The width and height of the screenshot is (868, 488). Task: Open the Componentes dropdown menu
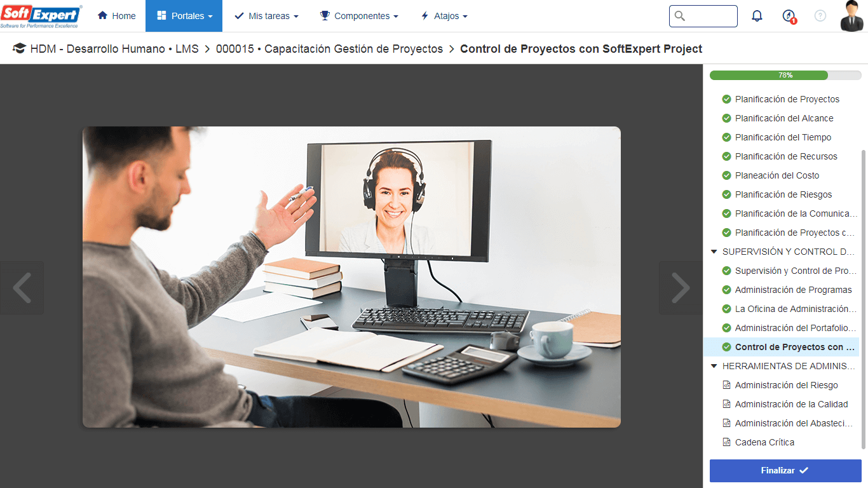[359, 16]
